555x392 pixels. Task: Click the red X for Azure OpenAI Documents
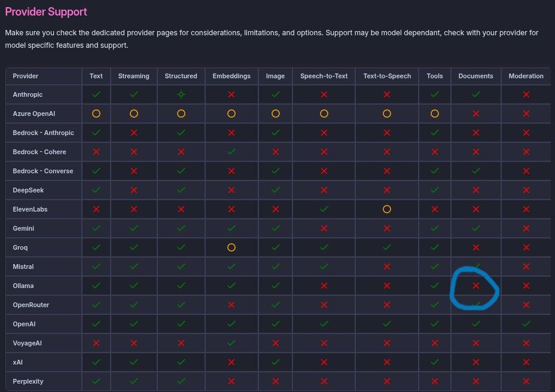(x=475, y=114)
